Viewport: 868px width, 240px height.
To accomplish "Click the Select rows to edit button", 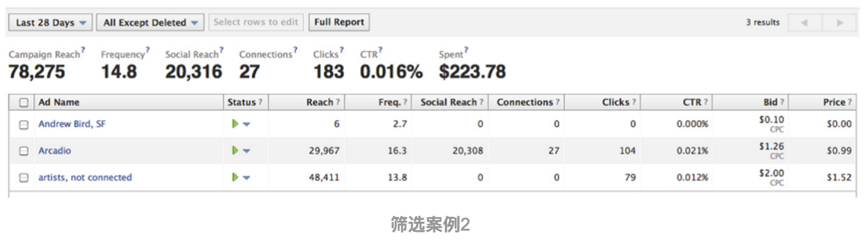I will [x=256, y=22].
